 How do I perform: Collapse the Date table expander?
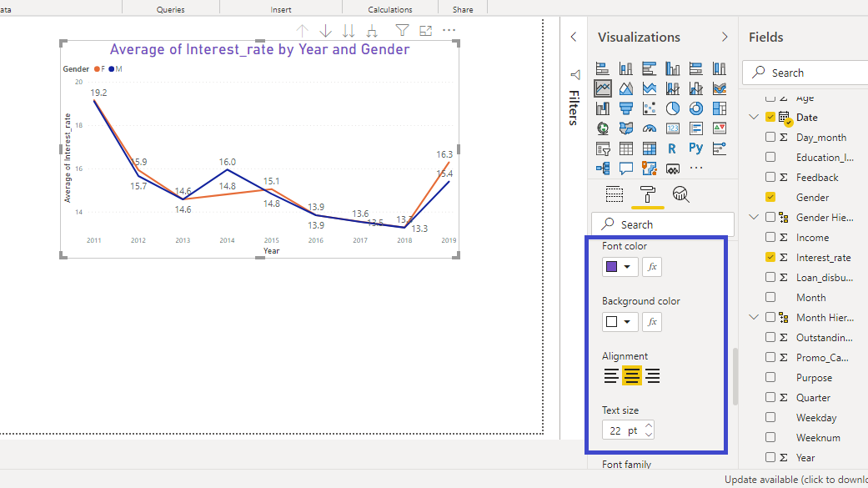[x=755, y=118]
